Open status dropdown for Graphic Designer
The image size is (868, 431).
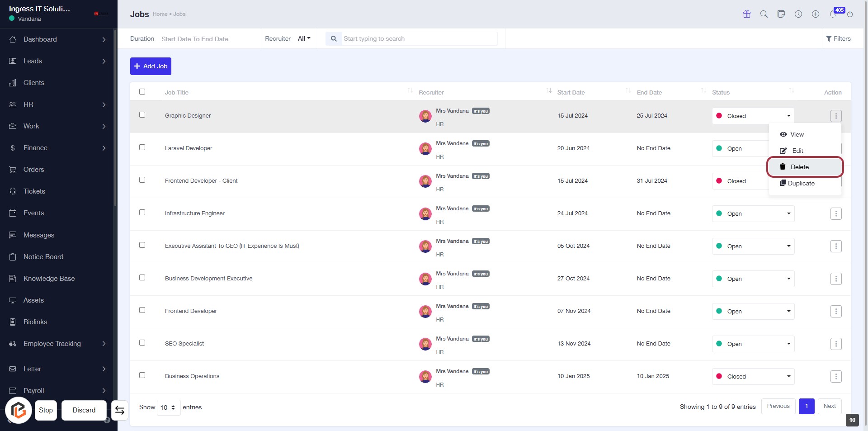pyautogui.click(x=753, y=116)
